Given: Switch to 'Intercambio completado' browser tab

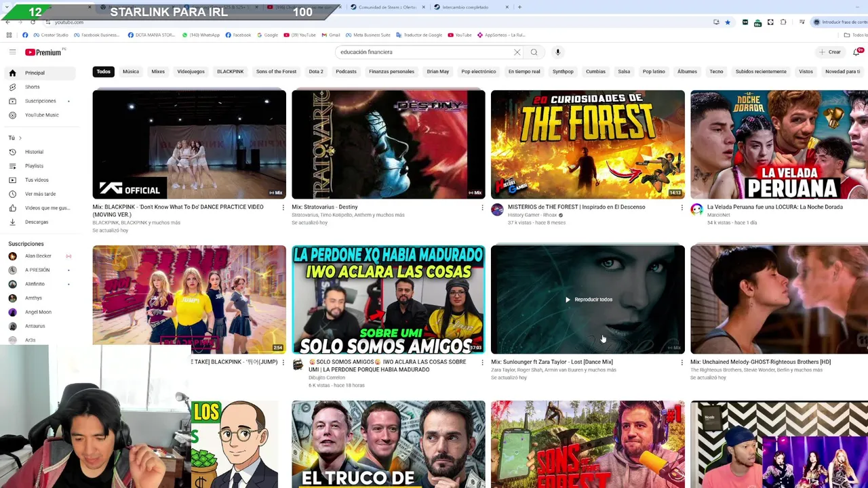Looking at the screenshot, I should [x=471, y=7].
